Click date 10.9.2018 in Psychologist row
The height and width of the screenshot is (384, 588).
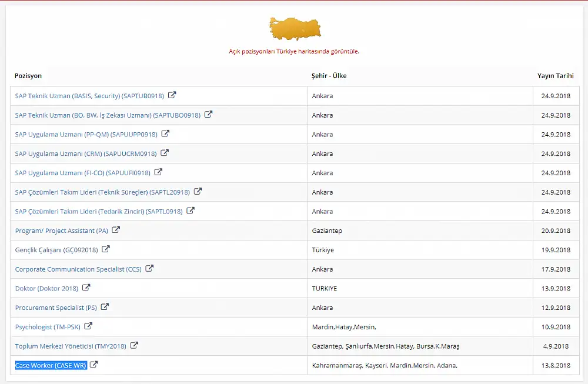[x=556, y=327]
